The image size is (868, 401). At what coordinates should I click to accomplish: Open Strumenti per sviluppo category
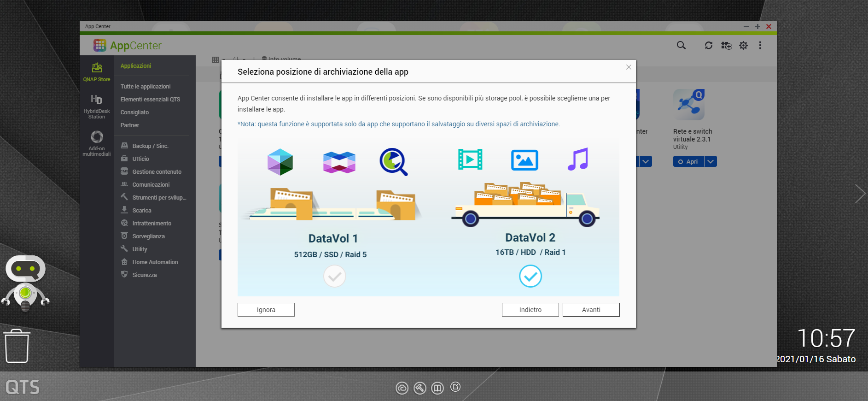pos(159,197)
